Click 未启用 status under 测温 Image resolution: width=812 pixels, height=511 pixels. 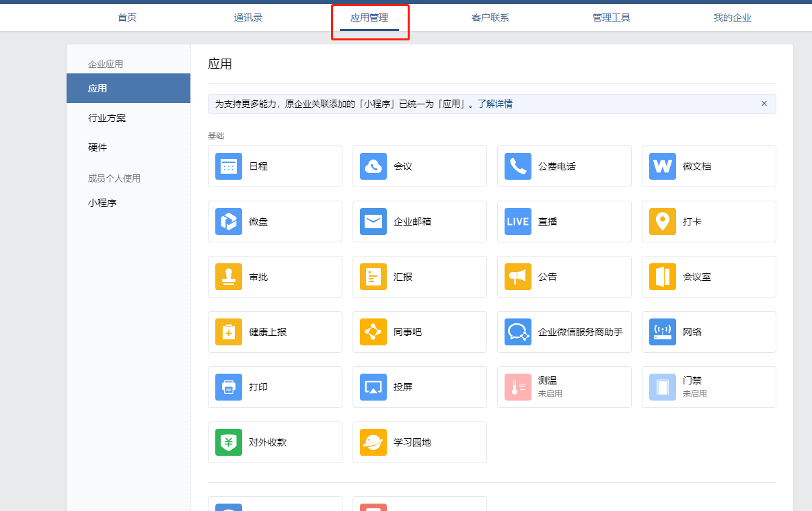tap(550, 393)
